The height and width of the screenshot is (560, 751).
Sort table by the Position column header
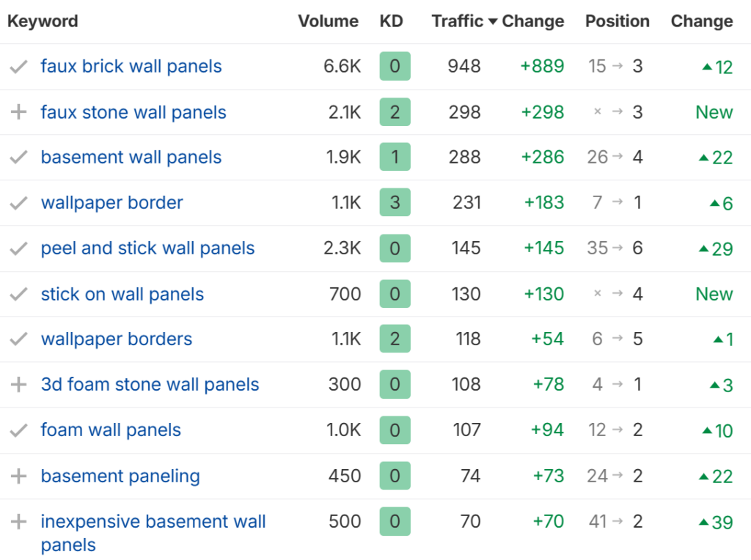pos(617,21)
